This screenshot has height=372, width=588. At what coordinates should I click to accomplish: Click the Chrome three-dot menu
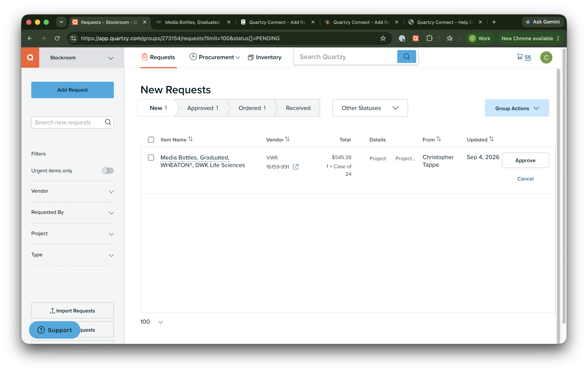point(558,38)
